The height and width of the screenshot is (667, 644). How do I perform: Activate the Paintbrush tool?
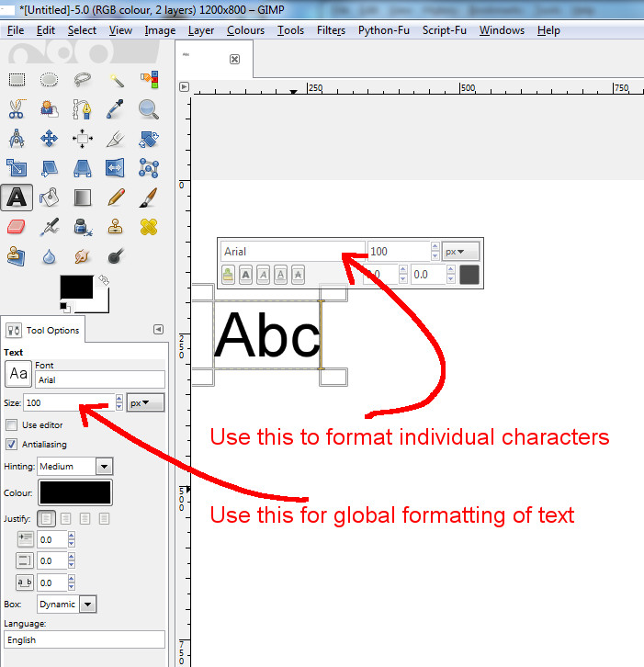click(x=148, y=197)
